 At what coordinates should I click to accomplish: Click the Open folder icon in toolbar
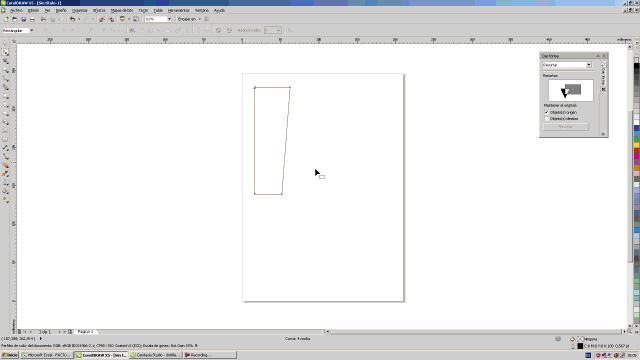click(15, 19)
